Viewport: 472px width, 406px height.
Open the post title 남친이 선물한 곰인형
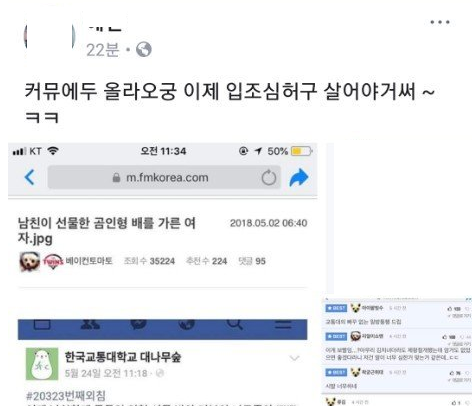click(107, 230)
